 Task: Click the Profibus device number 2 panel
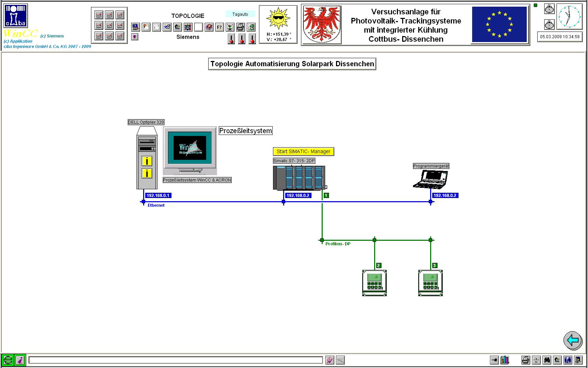point(374,283)
